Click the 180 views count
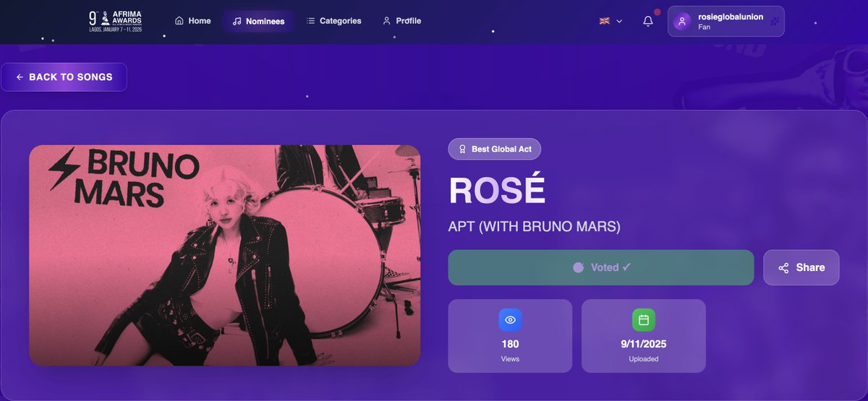 510,344
